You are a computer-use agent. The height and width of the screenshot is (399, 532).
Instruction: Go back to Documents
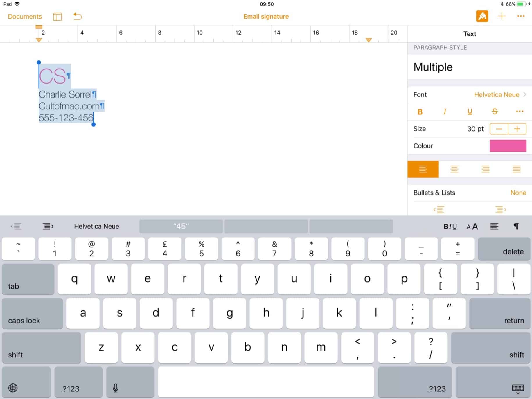point(25,17)
